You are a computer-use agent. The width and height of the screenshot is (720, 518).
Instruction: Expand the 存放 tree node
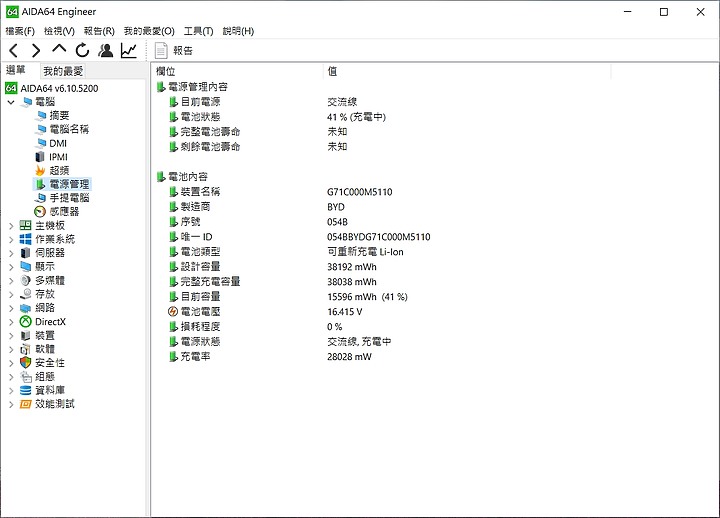[11, 294]
